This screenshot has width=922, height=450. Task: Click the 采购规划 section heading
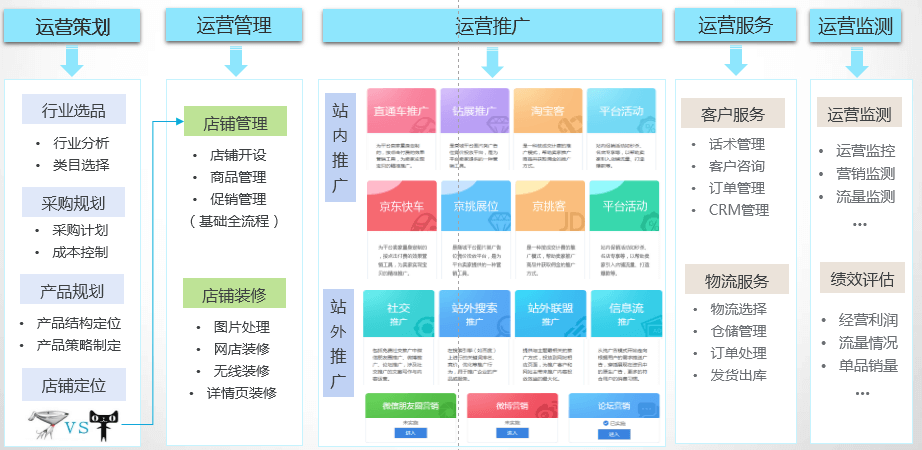click(74, 203)
